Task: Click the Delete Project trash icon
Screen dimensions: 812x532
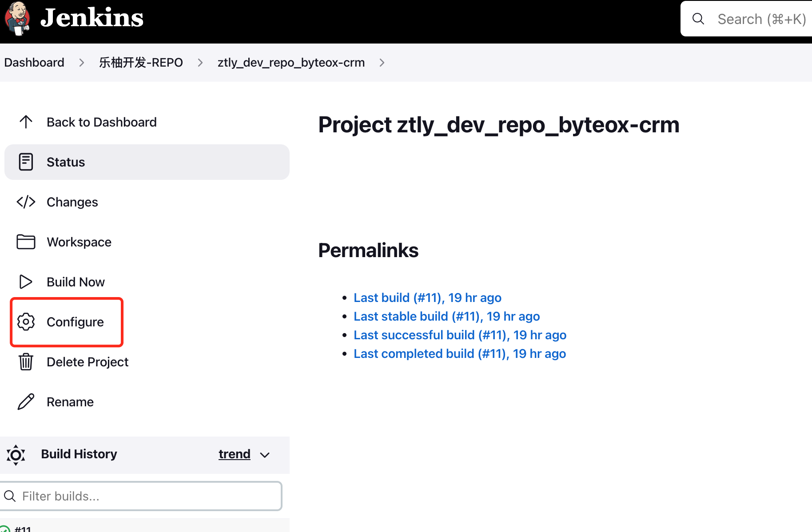Action: (26, 361)
